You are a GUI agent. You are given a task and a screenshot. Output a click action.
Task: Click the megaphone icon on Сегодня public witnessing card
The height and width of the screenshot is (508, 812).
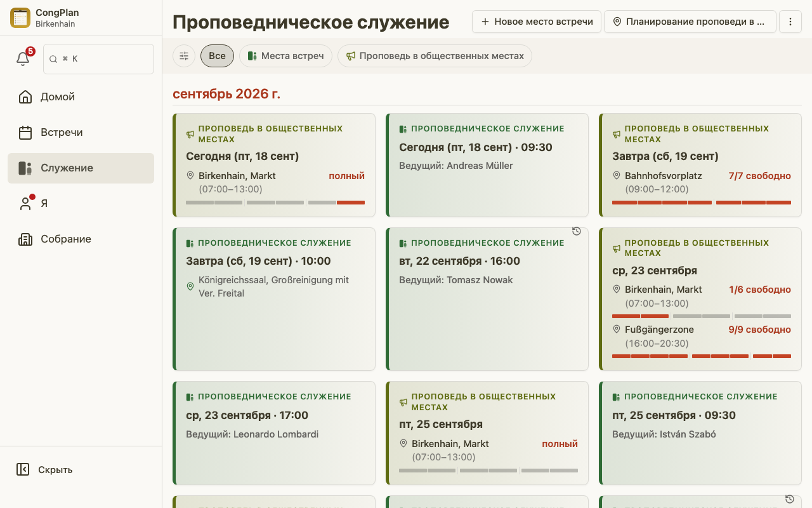[x=190, y=134]
